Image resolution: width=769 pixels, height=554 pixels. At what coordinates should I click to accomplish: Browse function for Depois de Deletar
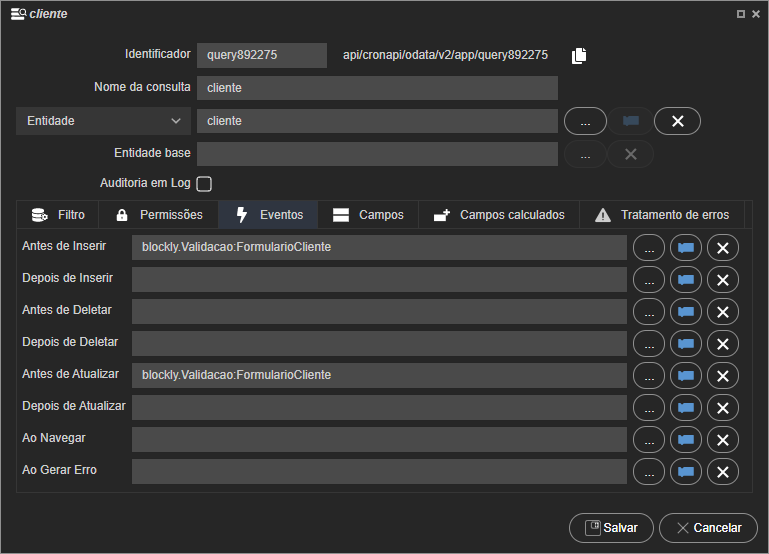649,344
